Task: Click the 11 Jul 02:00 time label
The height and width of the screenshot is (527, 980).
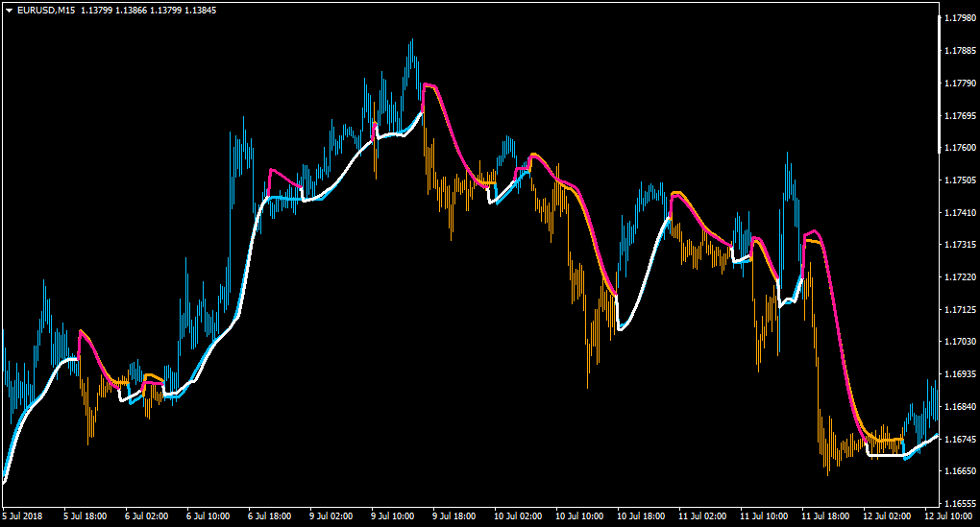Action: (702, 516)
